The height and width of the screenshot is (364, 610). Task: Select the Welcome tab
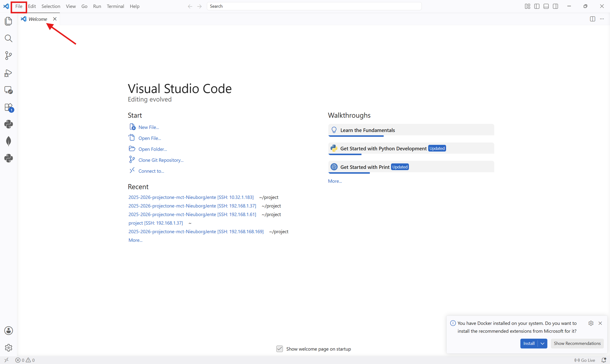coord(38,19)
